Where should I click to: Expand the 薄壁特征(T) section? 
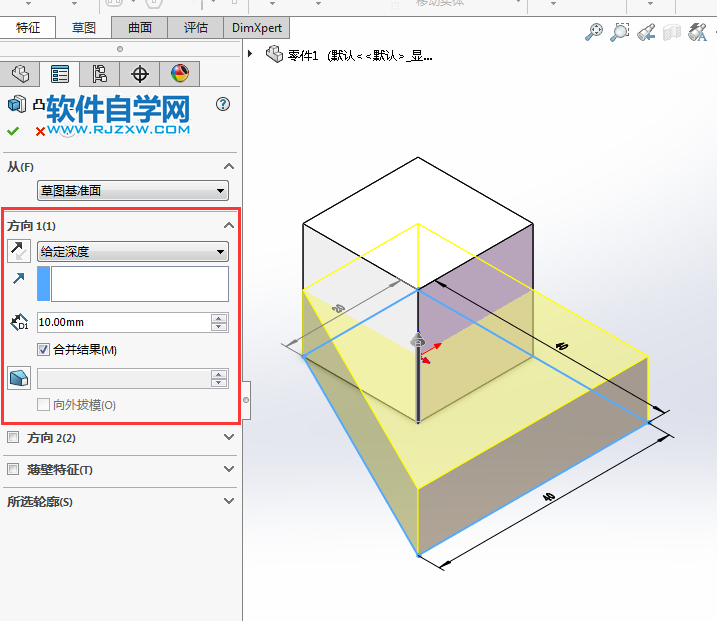coord(229,469)
